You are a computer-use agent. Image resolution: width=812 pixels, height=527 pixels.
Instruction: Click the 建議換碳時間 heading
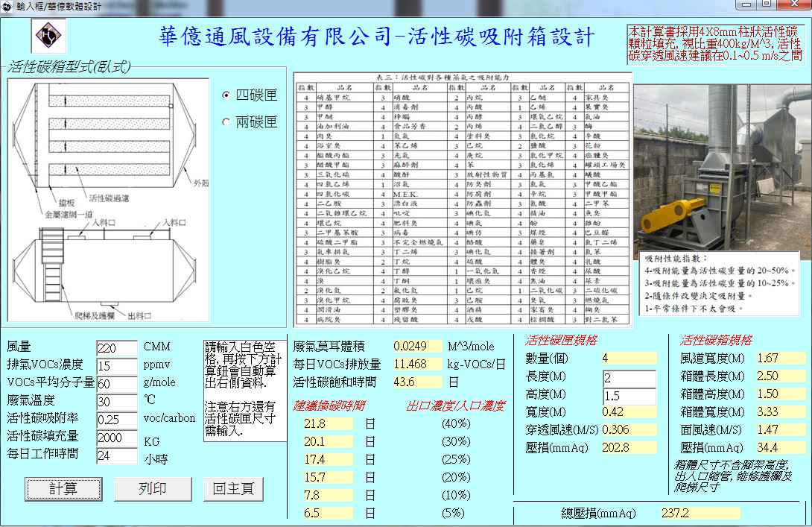[x=329, y=405]
